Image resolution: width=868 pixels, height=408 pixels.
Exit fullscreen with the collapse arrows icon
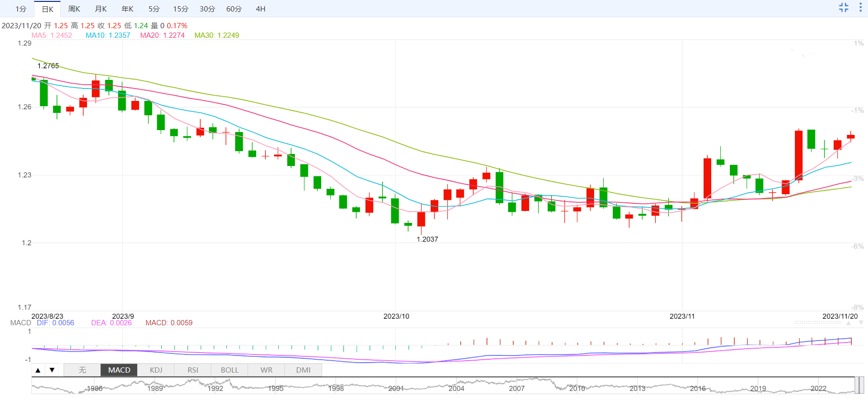(844, 7)
